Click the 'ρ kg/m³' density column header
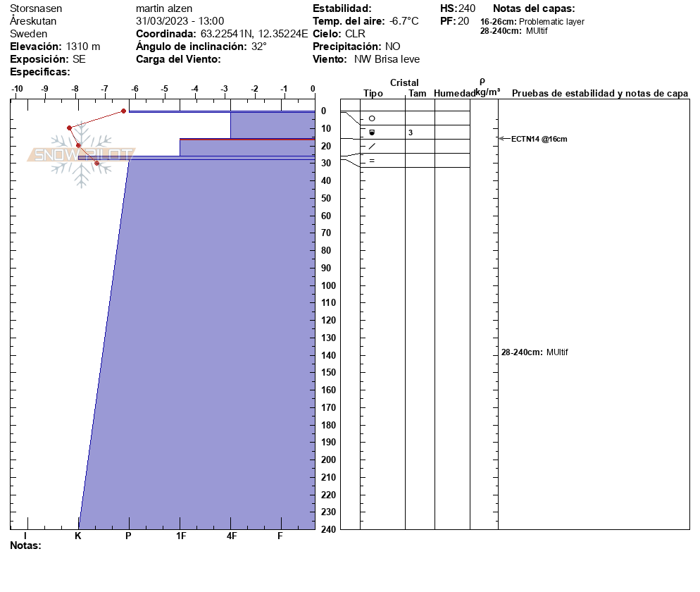Image resolution: width=700 pixels, height=592 pixels. (487, 87)
